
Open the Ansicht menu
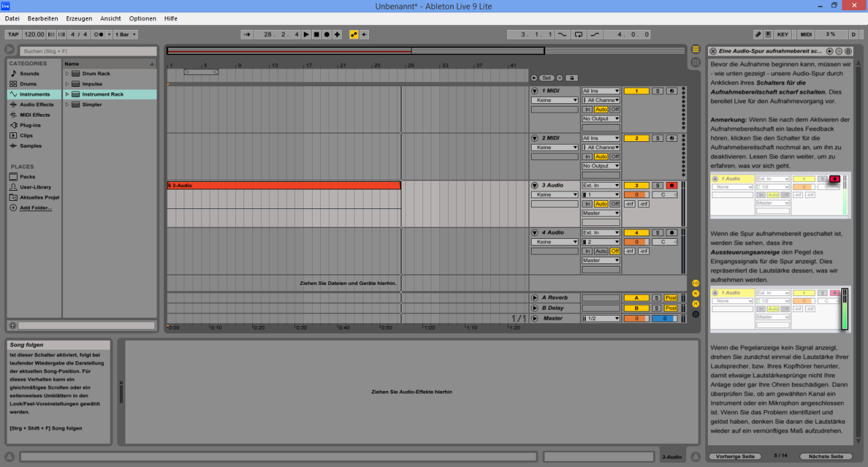click(111, 18)
